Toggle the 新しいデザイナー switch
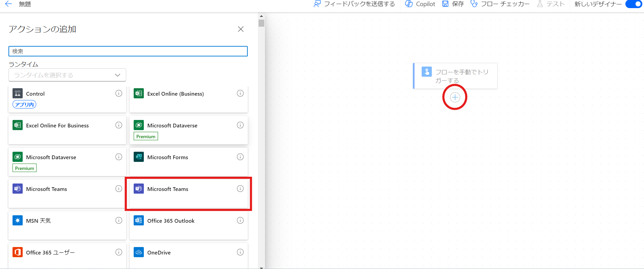The height and width of the screenshot is (269, 644). click(x=634, y=4)
